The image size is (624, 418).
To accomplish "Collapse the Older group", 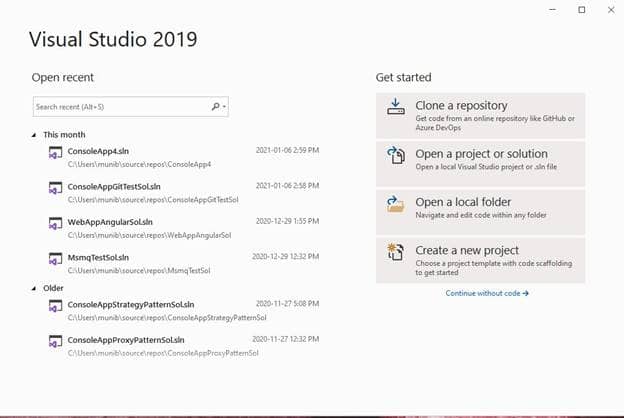I will tap(34, 288).
